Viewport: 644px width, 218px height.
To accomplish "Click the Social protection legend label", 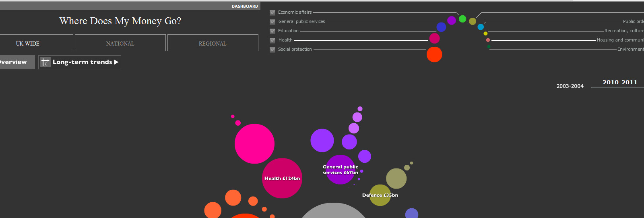I will 295,49.
